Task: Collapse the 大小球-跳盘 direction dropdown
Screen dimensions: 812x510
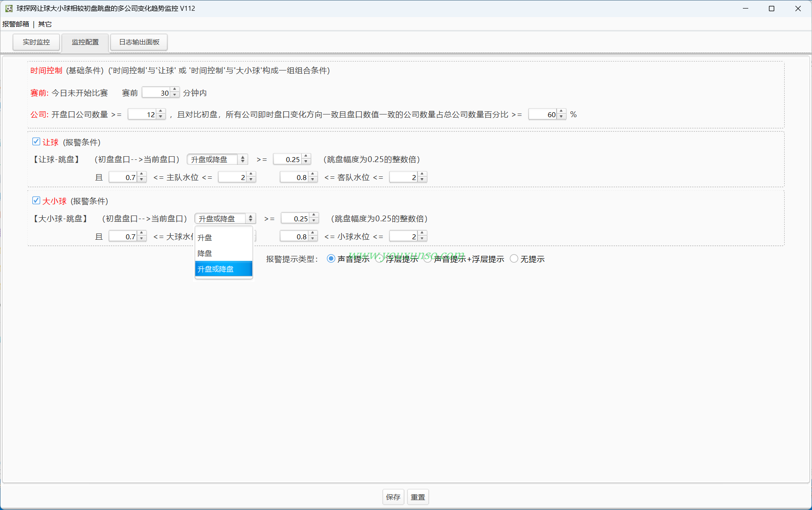Action: coord(225,219)
